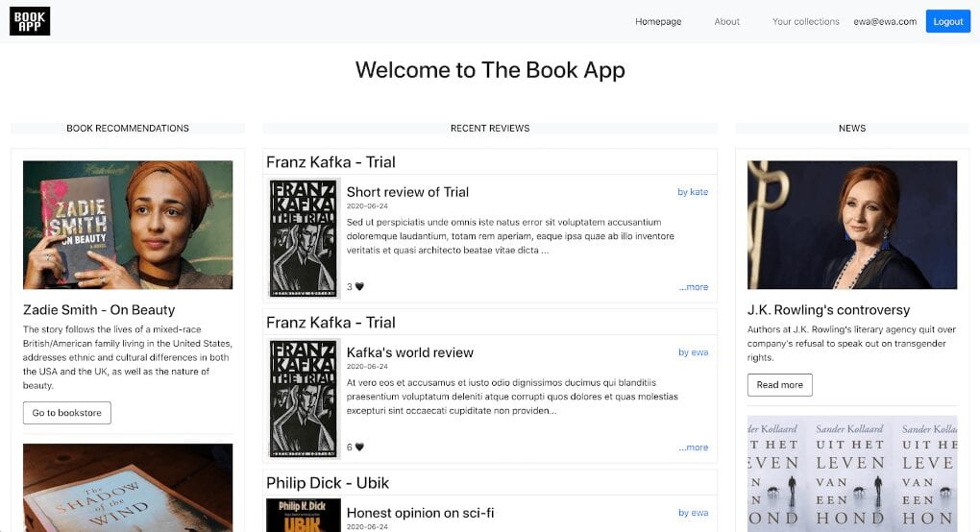Log out with the Logout button
The image size is (980, 532).
[948, 21]
